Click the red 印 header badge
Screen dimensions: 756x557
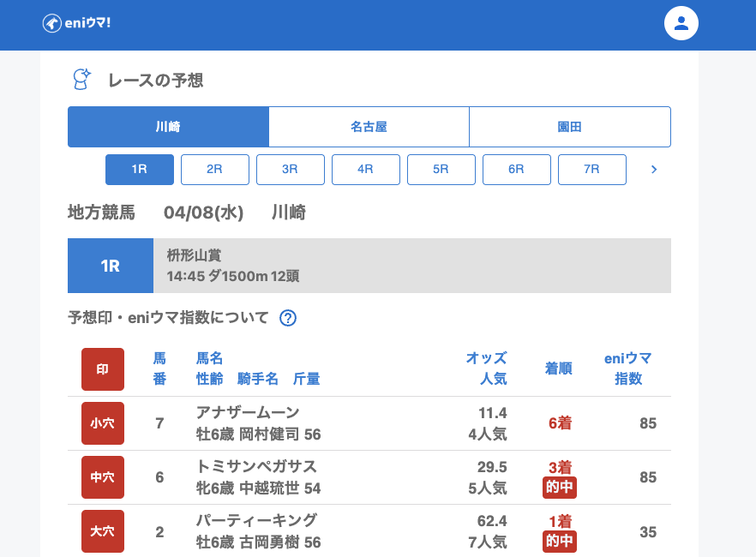tap(103, 369)
